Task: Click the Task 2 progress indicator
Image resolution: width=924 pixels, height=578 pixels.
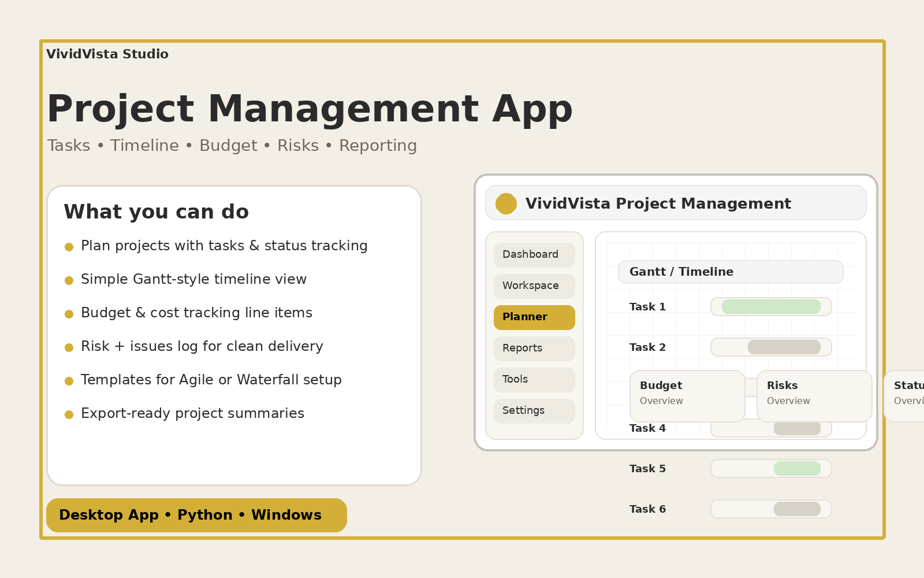Action: [x=771, y=347]
